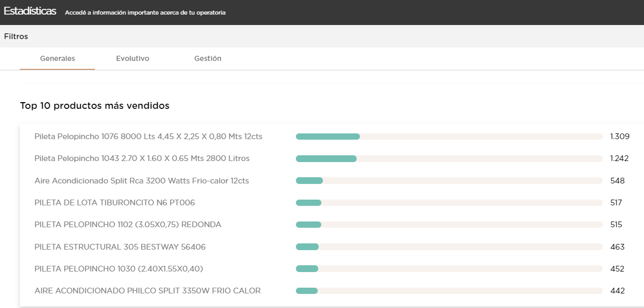Click the sales value 548

(x=617, y=181)
